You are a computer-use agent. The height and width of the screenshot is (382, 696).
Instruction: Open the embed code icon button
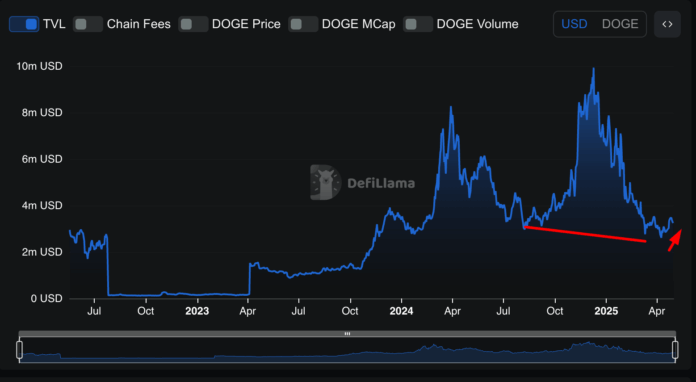[x=667, y=24]
